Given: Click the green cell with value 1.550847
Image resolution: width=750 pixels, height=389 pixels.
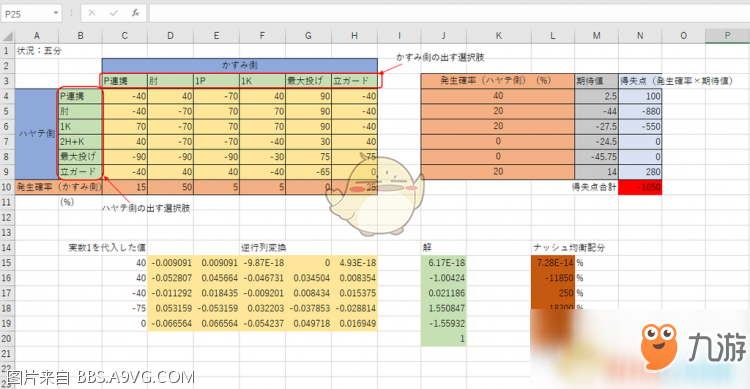Looking at the screenshot, I should [443, 308].
